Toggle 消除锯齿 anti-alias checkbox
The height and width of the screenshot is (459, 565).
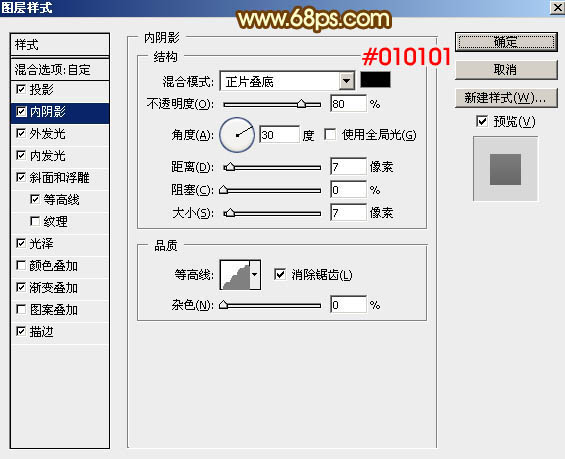click(280, 275)
